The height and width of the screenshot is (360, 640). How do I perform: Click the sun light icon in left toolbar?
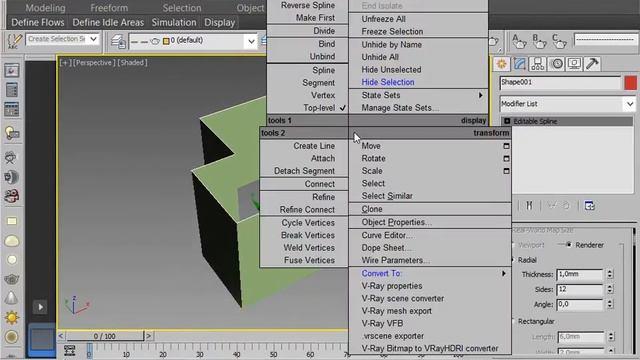pyautogui.click(x=11, y=317)
